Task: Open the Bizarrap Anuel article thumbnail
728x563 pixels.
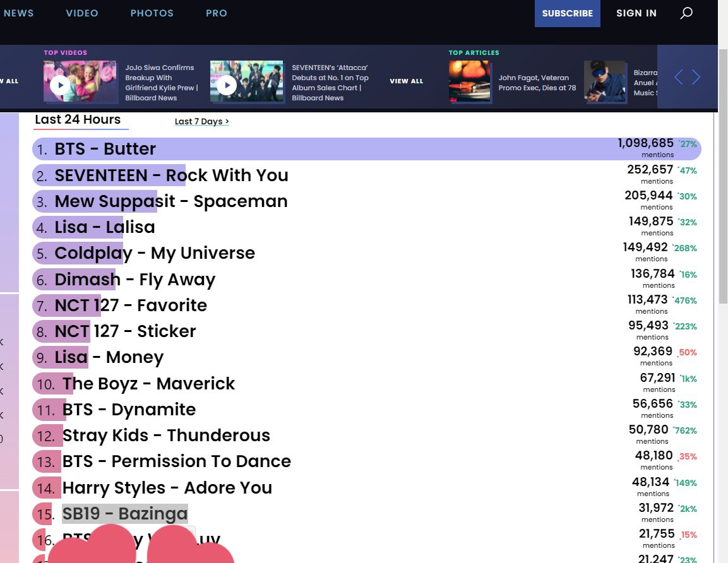Action: [605, 81]
